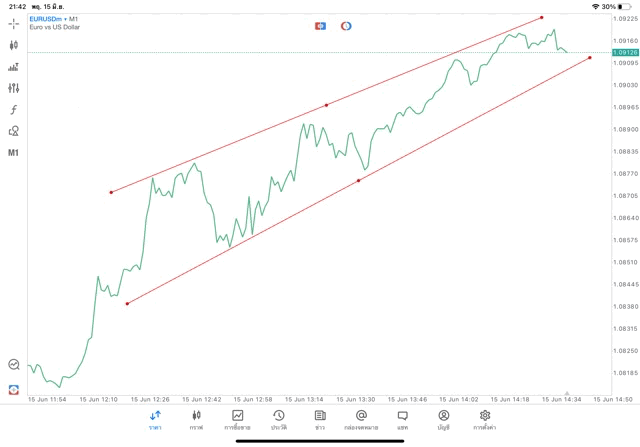Open the bar chart volume icon
640x447 pixels.
(13, 67)
